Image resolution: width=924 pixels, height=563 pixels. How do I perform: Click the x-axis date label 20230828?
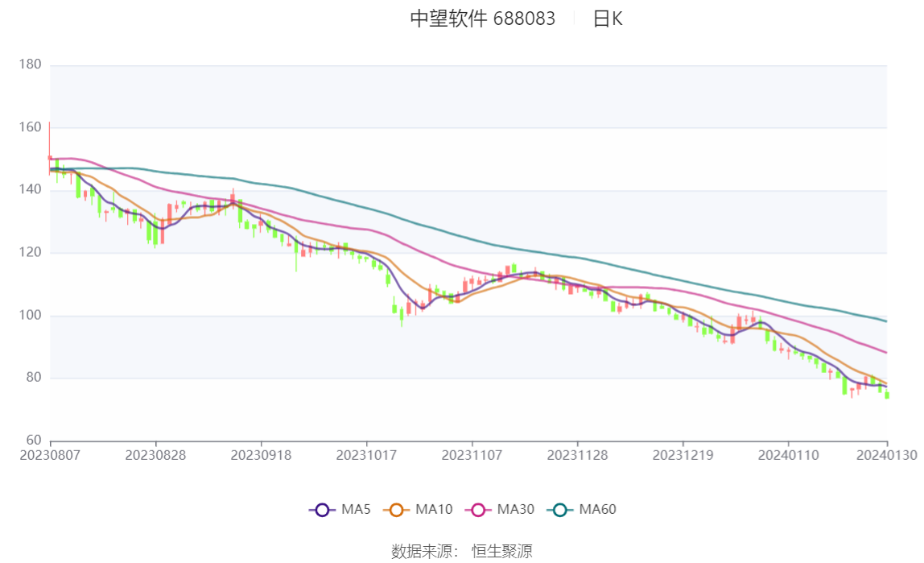pos(155,456)
